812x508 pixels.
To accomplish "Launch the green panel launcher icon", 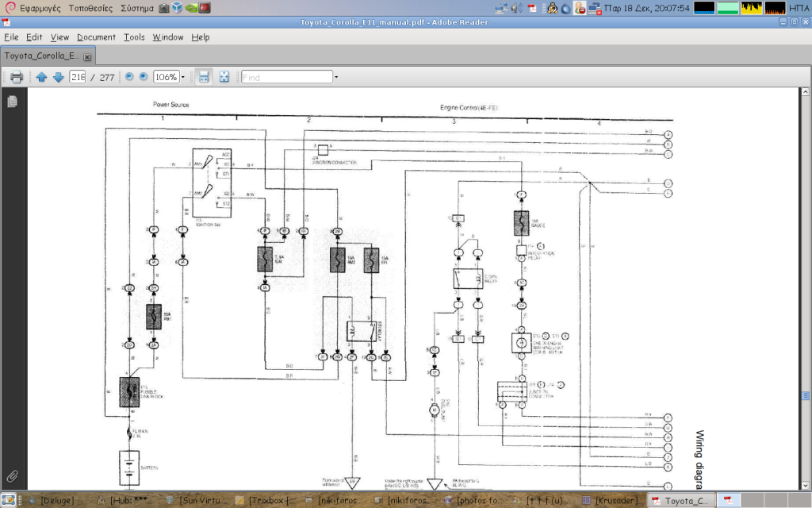I will [x=191, y=8].
